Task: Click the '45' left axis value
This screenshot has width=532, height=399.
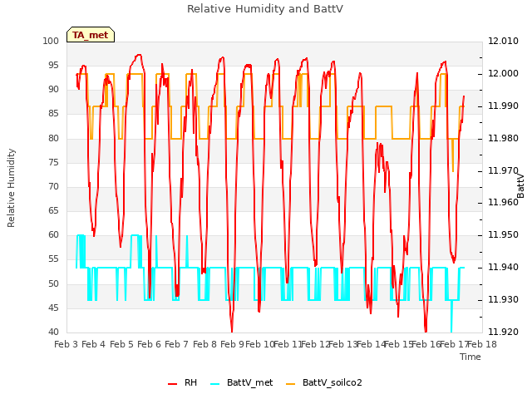Action: click(x=53, y=308)
